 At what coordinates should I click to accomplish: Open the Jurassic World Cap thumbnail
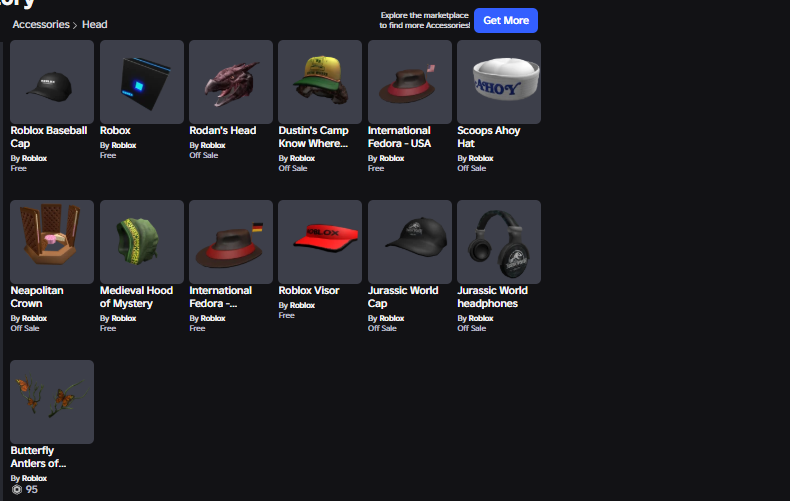tap(410, 242)
